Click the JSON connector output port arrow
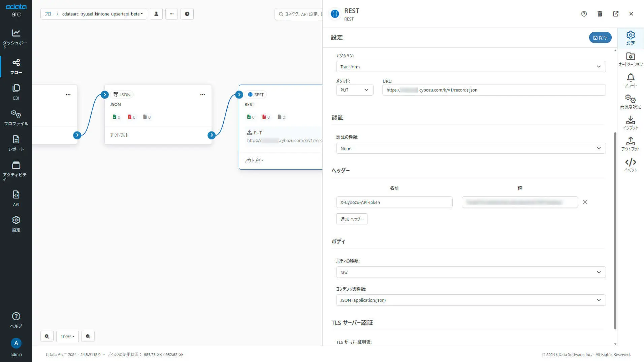The height and width of the screenshot is (362, 644). click(x=212, y=135)
